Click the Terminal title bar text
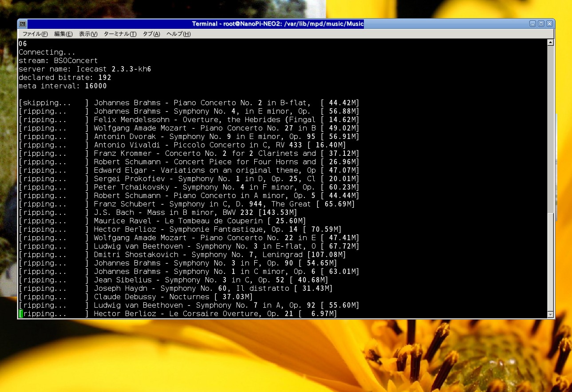The height and width of the screenshot is (392, 572). [x=278, y=24]
